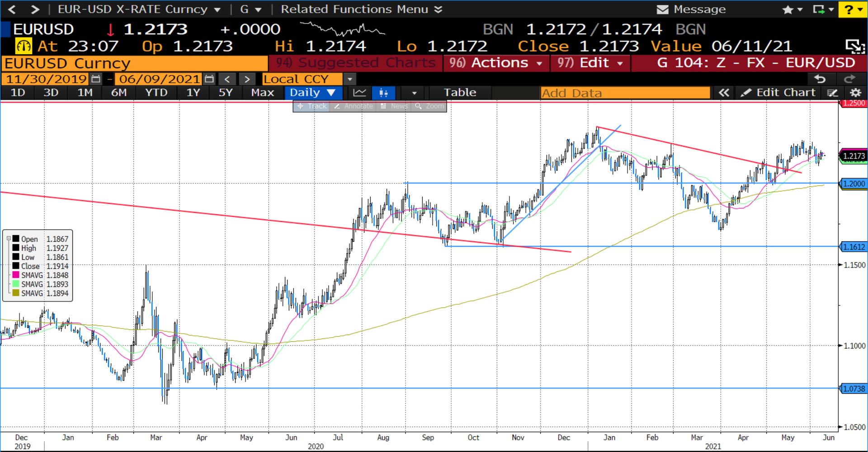Open 94) Suggested Charts
868x452 pixels.
[356, 63]
